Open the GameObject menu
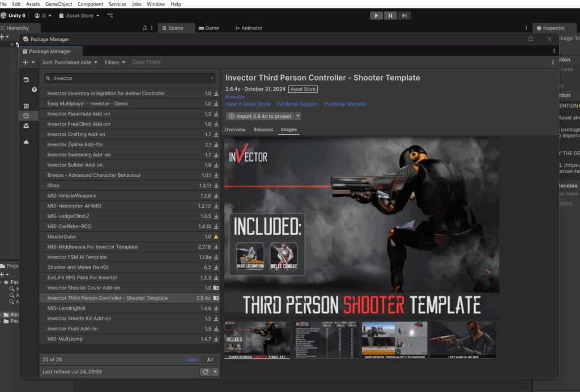Image resolution: width=580 pixels, height=392 pixels. pos(58,4)
